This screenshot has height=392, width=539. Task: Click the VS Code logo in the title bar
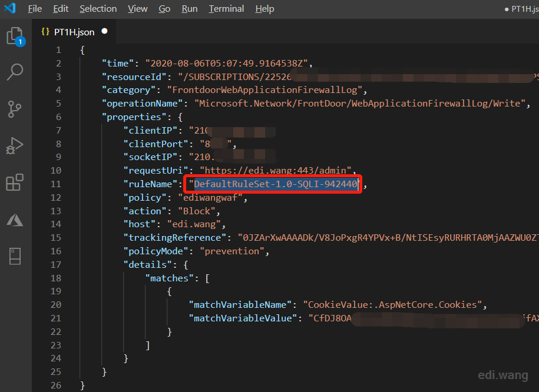click(10, 8)
